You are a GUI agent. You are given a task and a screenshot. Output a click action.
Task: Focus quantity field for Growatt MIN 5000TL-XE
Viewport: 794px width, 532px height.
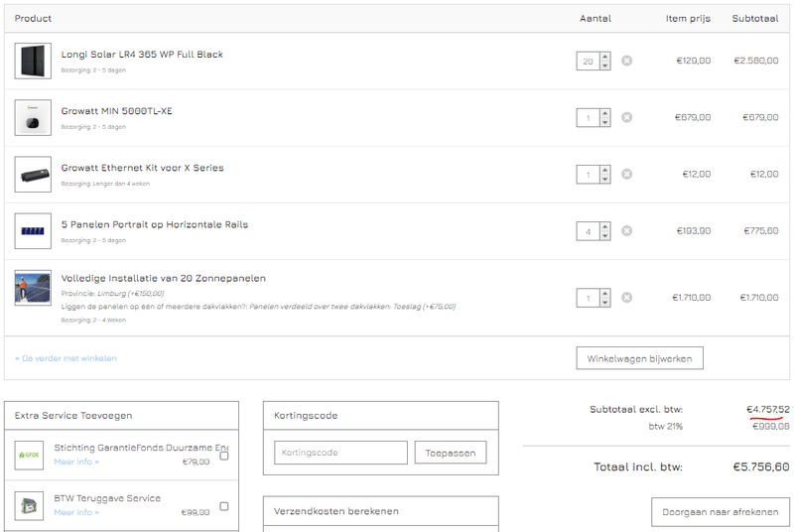588,118
